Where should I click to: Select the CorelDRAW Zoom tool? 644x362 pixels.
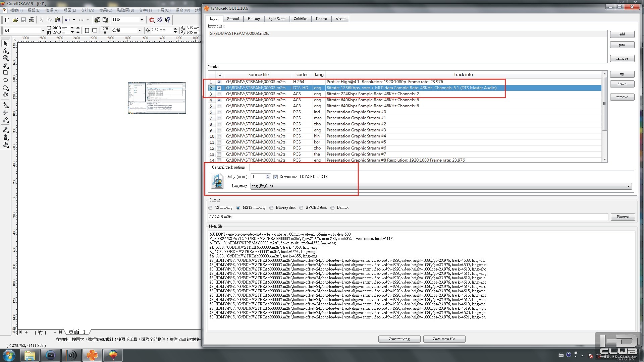[x=5, y=58]
